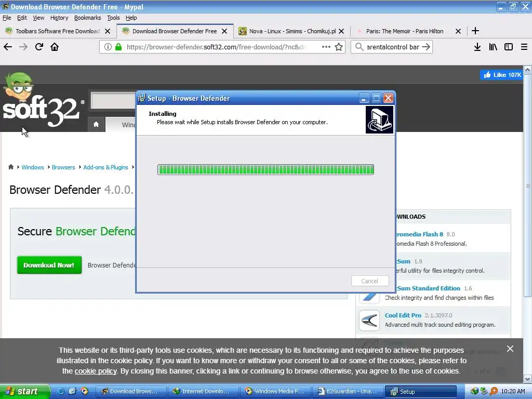Click the green padlock security icon
This screenshot has width=532, height=399.
click(118, 47)
